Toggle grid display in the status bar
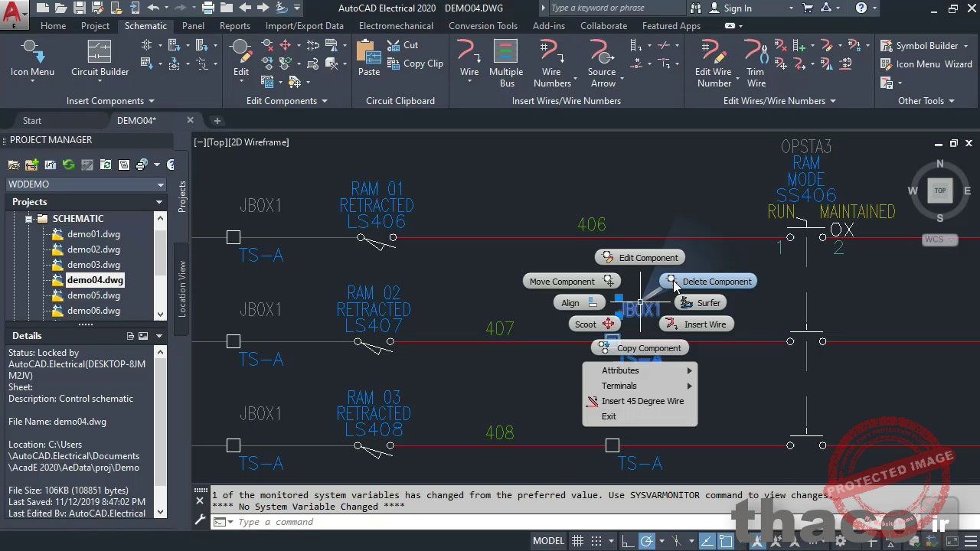The image size is (980, 551). [577, 540]
